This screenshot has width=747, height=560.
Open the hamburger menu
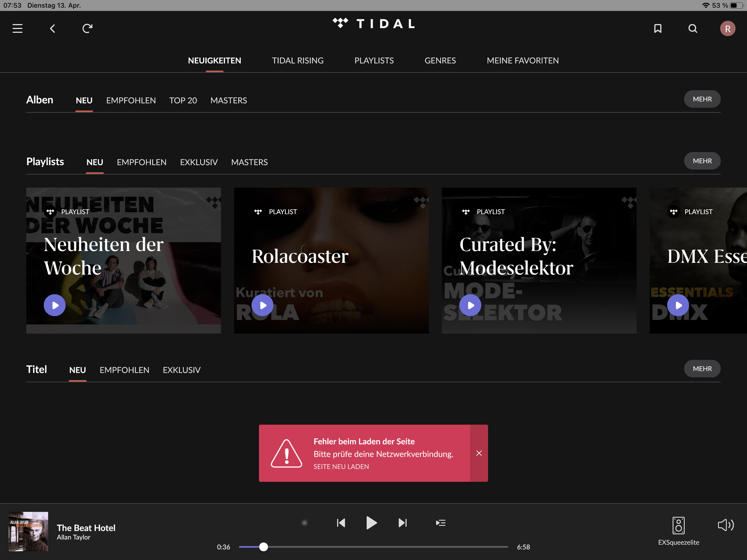click(17, 28)
